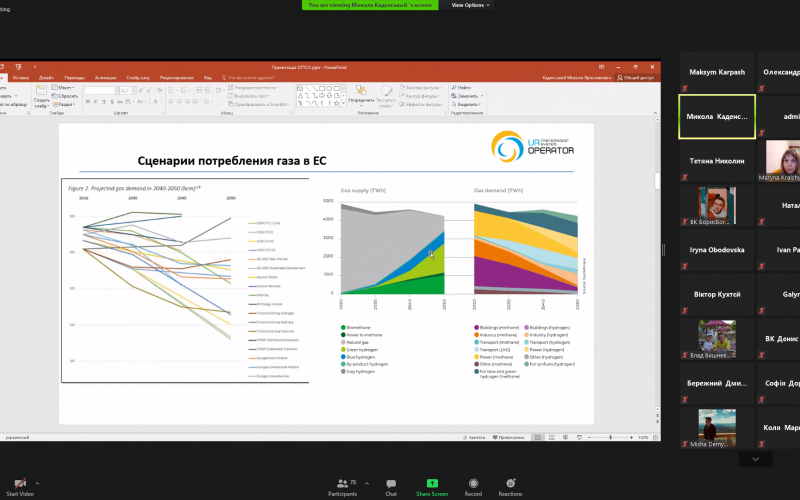800x500 pixels.
Task: Open the Раздел section dropdown
Action: tap(64, 104)
